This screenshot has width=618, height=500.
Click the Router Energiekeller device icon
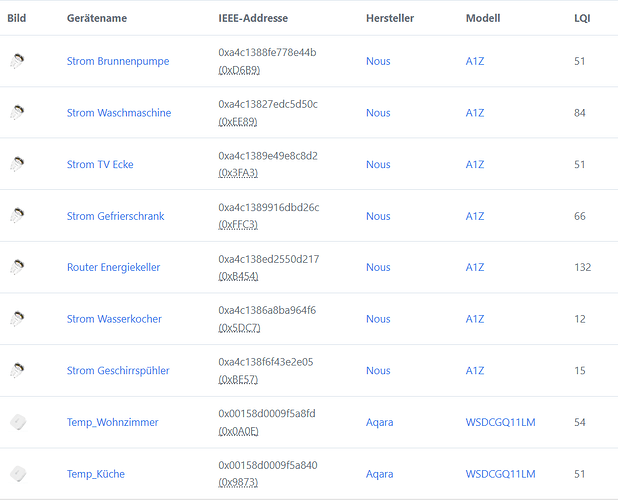[17, 267]
